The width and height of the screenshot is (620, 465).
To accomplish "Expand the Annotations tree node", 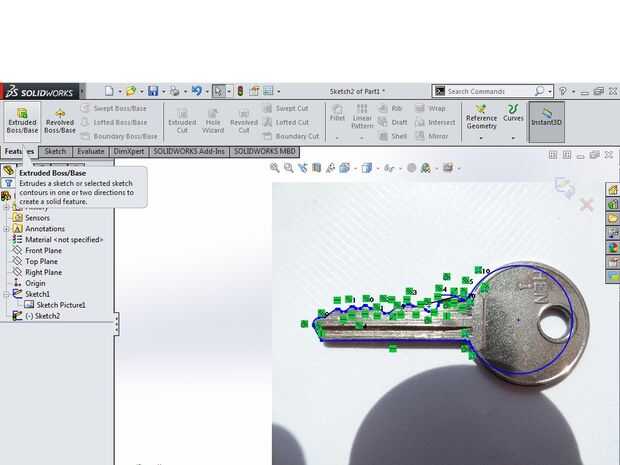I will 6,229.
